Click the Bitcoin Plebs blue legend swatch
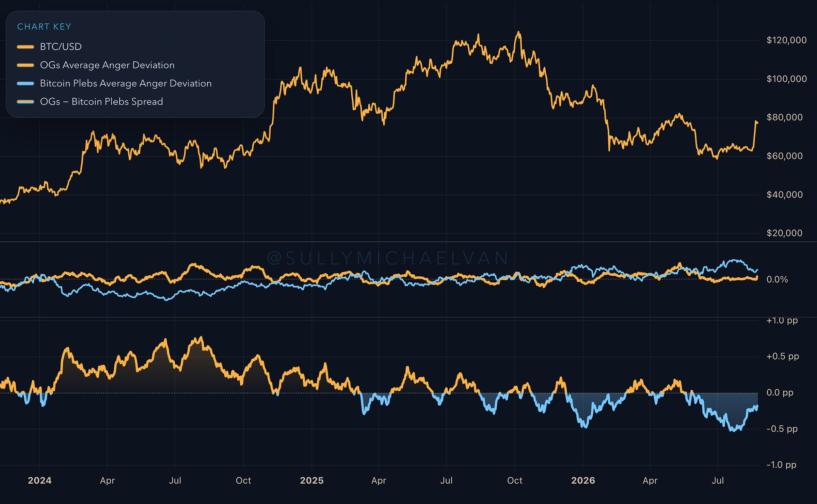The height and width of the screenshot is (504, 817). click(26, 83)
